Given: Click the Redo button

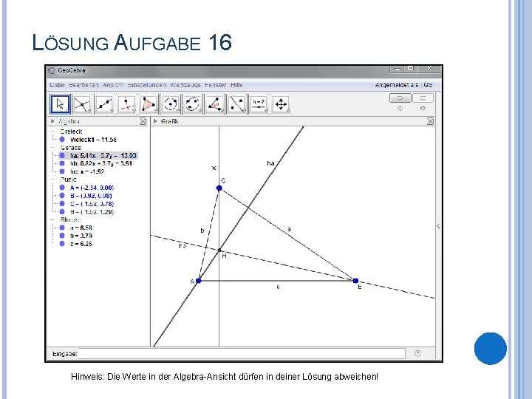Looking at the screenshot, I should point(423,98).
